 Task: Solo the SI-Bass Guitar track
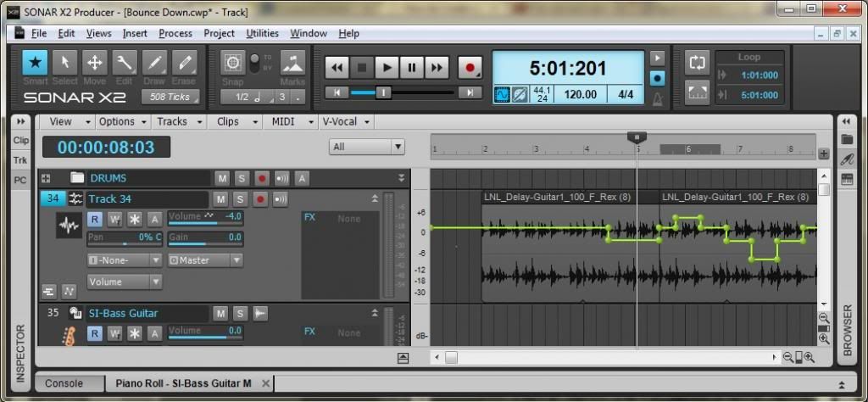[241, 313]
